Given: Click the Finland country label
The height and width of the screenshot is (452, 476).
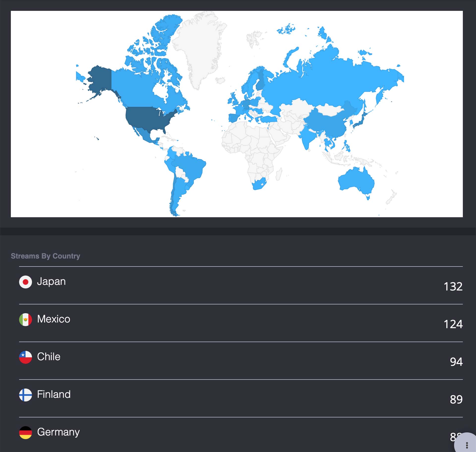Looking at the screenshot, I should (54, 394).
